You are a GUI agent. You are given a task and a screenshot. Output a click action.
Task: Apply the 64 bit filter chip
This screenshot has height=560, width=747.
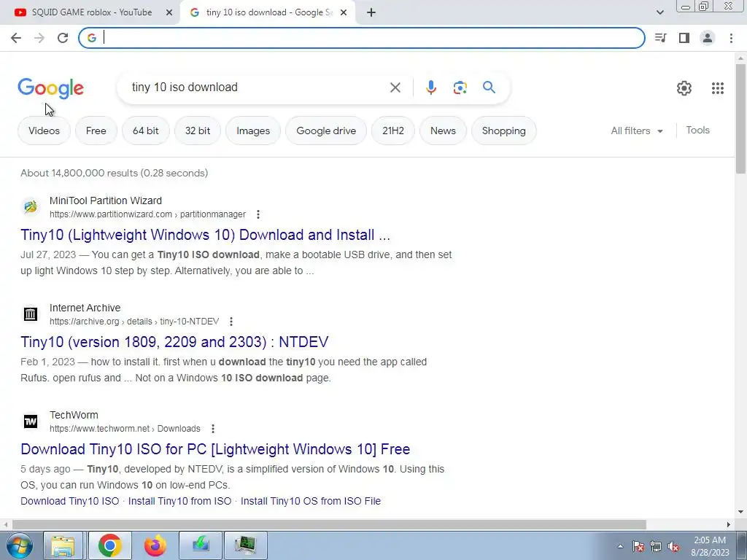pos(145,131)
